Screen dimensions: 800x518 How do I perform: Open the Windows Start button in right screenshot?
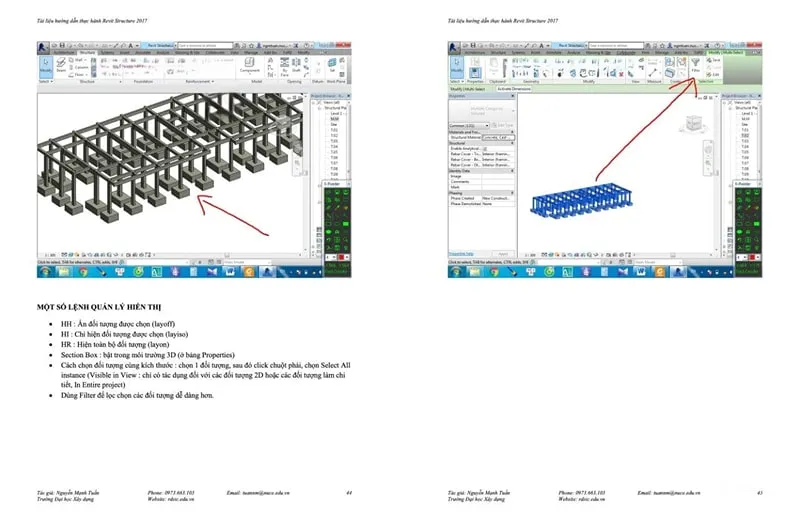pos(457,271)
